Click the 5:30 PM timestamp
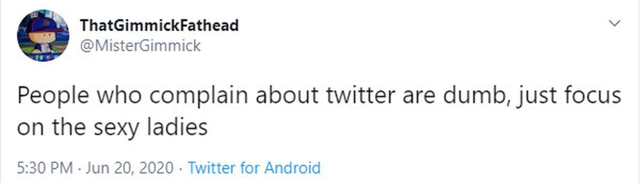The width and height of the screenshot is (644, 183). (x=45, y=168)
